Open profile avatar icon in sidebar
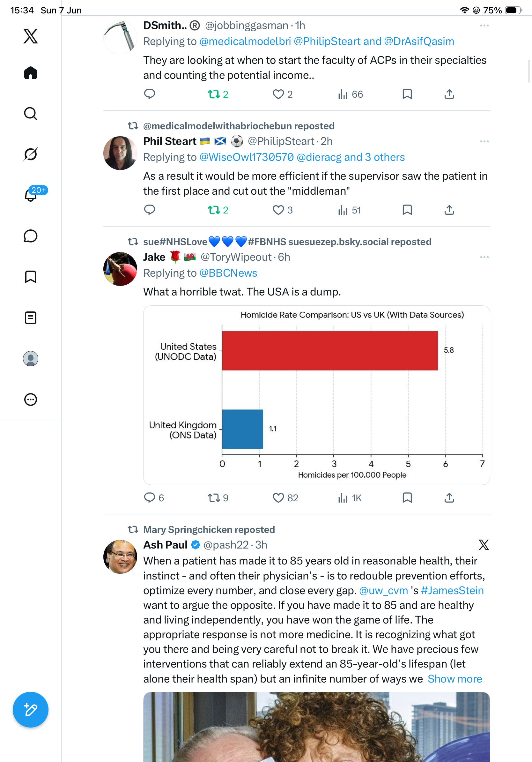The width and height of the screenshot is (532, 762). click(x=31, y=358)
